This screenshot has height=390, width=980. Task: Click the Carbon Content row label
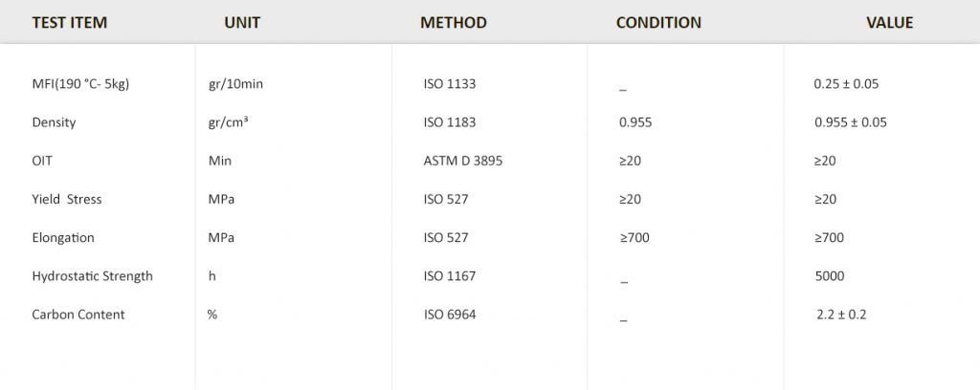(78, 314)
